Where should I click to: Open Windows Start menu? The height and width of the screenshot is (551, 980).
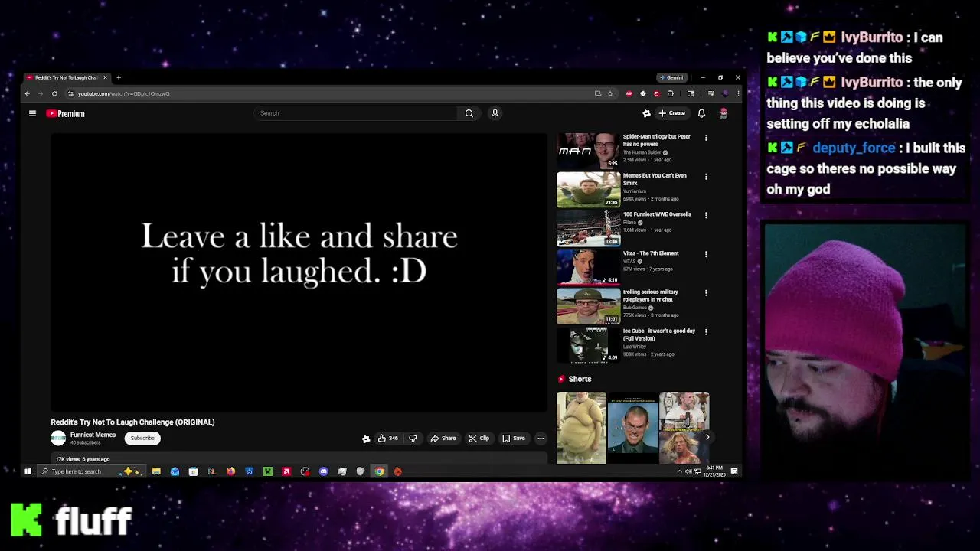pyautogui.click(x=28, y=471)
